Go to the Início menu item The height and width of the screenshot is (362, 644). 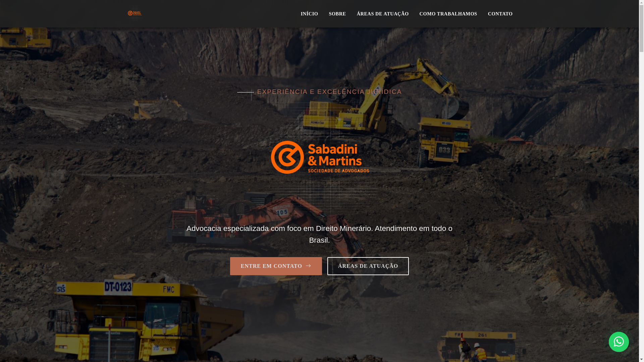click(309, 14)
